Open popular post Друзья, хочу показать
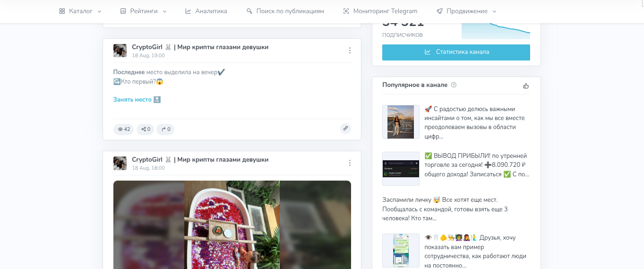The width and height of the screenshot is (644, 269). pyautogui.click(x=476, y=251)
